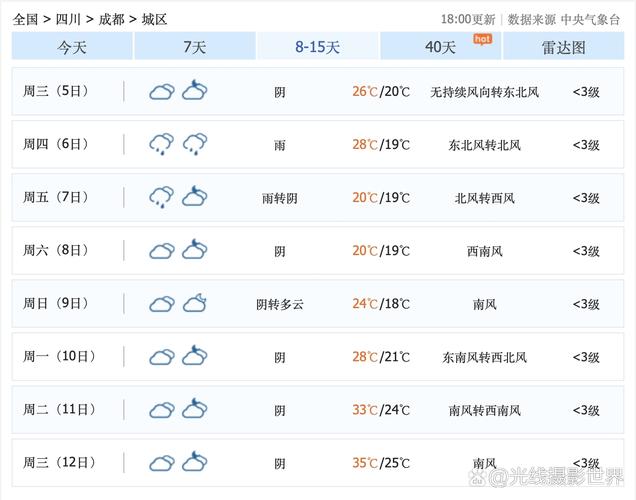Select the 周三（12日） date label

point(59,463)
